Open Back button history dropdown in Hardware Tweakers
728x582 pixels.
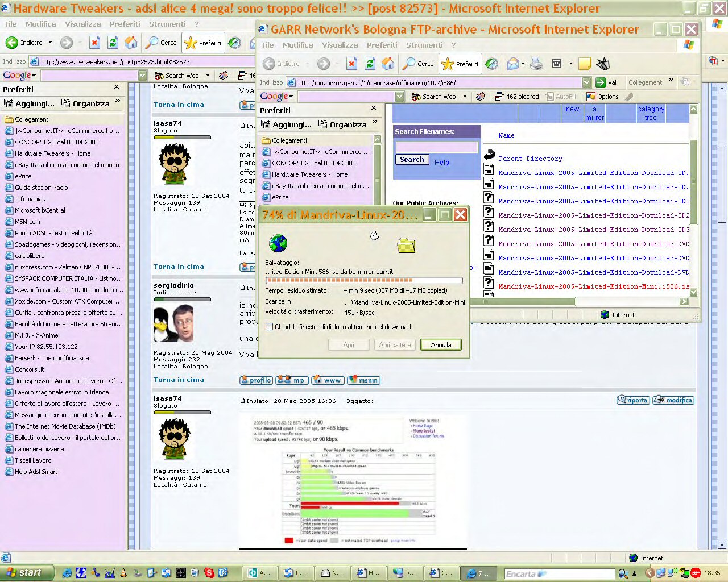pyautogui.click(x=50, y=43)
